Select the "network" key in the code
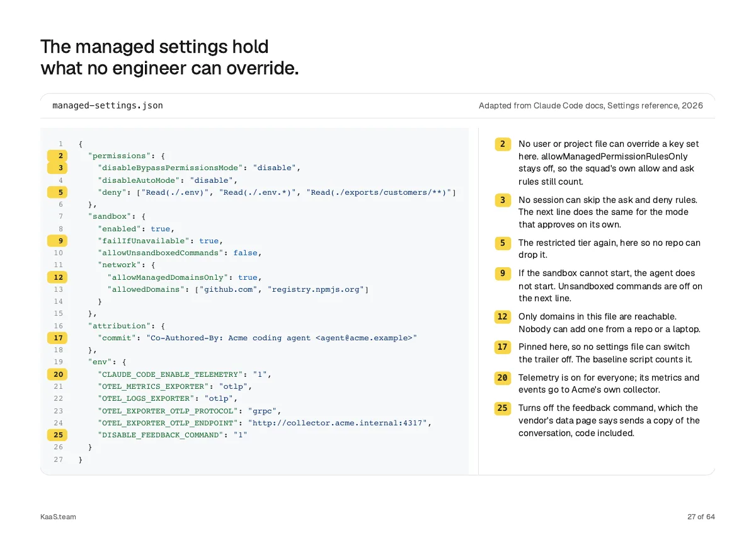Screen dimensions: 756x535 tap(119, 265)
